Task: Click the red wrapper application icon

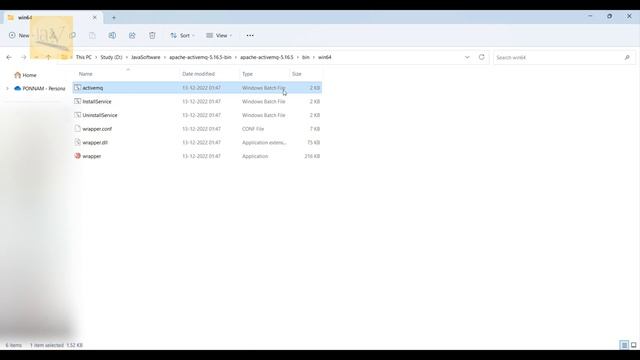Action: coord(78,156)
